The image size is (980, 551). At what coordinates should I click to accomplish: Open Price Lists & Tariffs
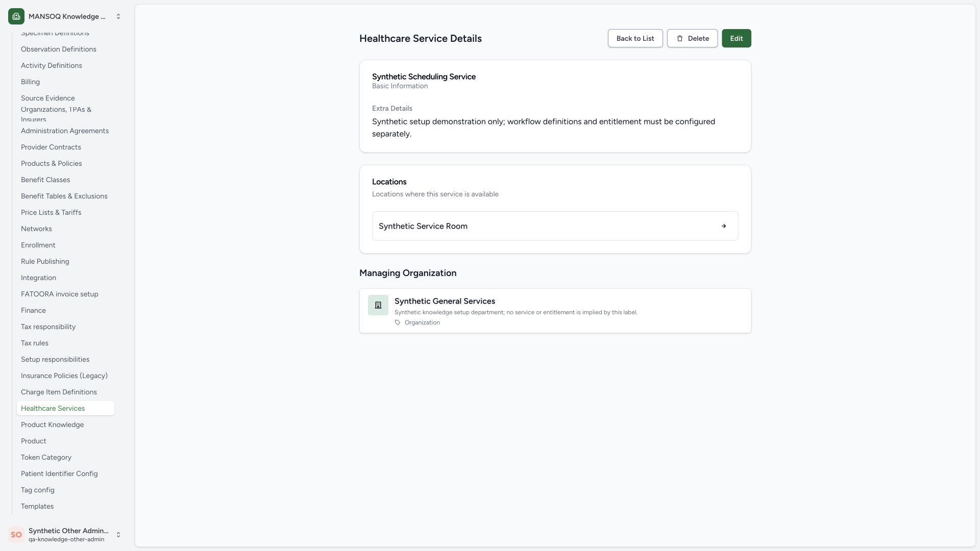click(x=65, y=212)
